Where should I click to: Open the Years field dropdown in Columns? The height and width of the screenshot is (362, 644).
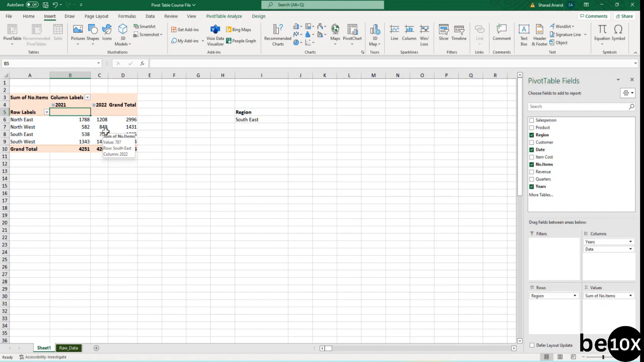point(631,242)
